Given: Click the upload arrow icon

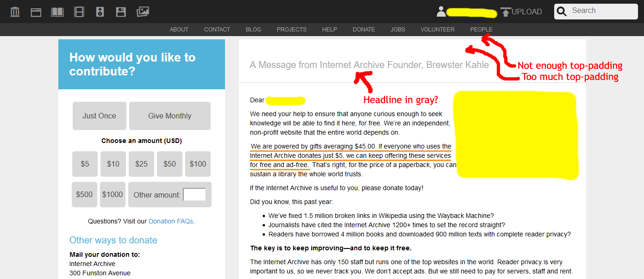Looking at the screenshot, I should tap(506, 12).
